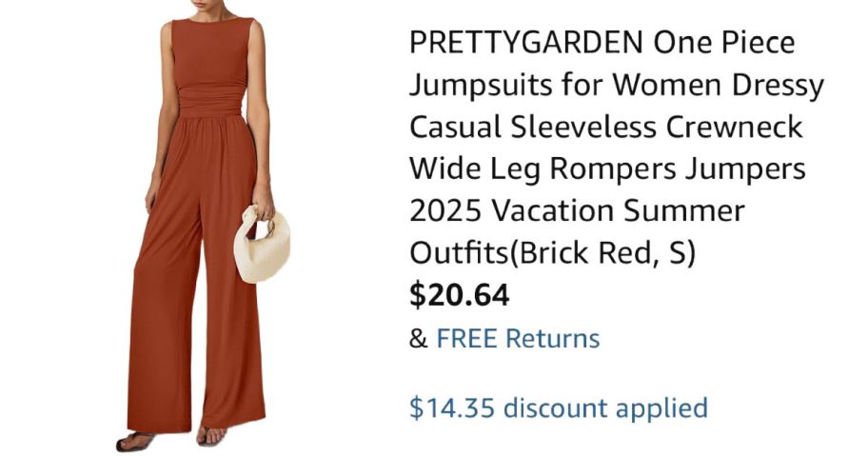Image resolution: width=868 pixels, height=456 pixels.
Task: Click the word "FREE" in the returns link
Action: (x=467, y=338)
